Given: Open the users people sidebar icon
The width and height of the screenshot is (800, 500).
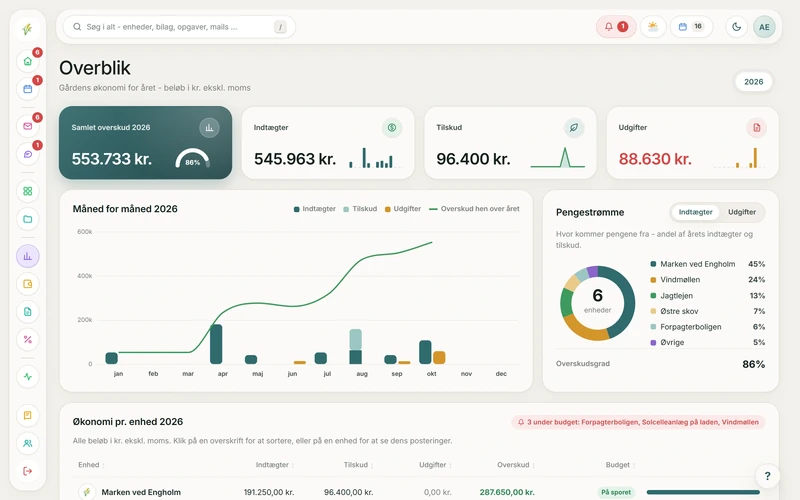Looking at the screenshot, I should click(28, 443).
